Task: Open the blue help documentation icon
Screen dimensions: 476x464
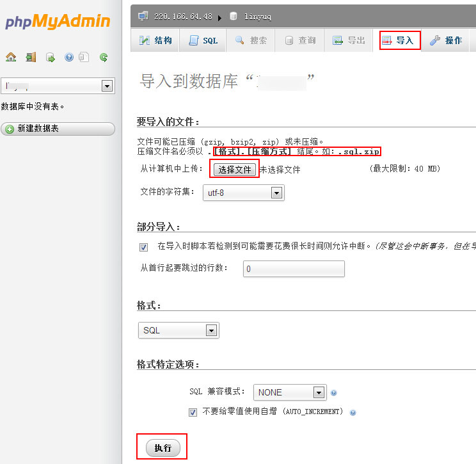Action: 69,57
